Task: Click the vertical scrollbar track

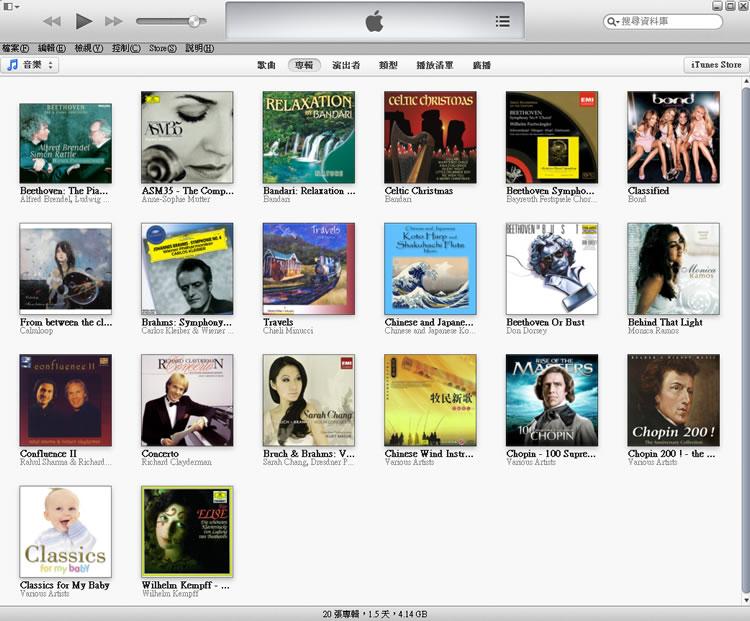Action: point(746,340)
